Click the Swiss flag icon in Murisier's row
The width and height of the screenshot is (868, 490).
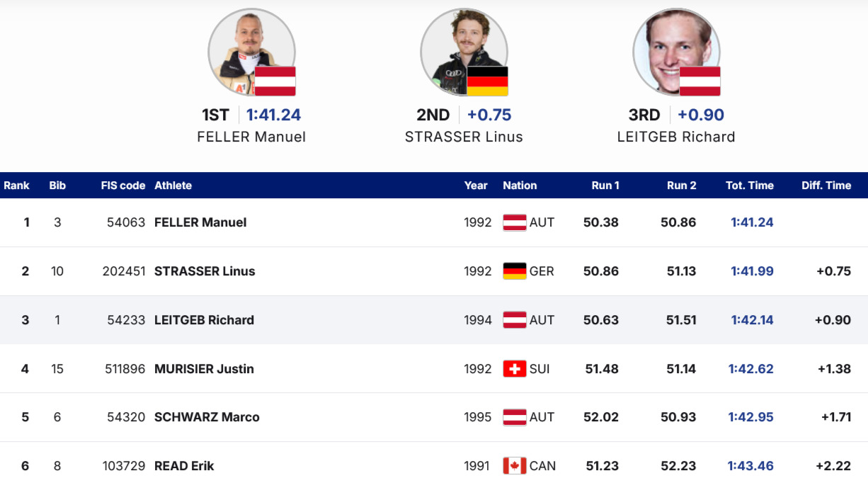pyautogui.click(x=515, y=369)
